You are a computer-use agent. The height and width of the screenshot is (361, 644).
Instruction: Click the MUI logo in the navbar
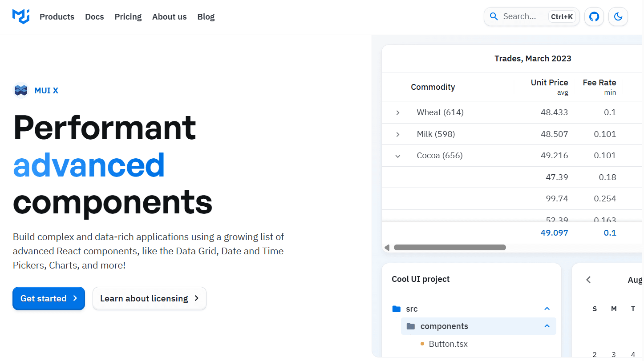click(21, 16)
